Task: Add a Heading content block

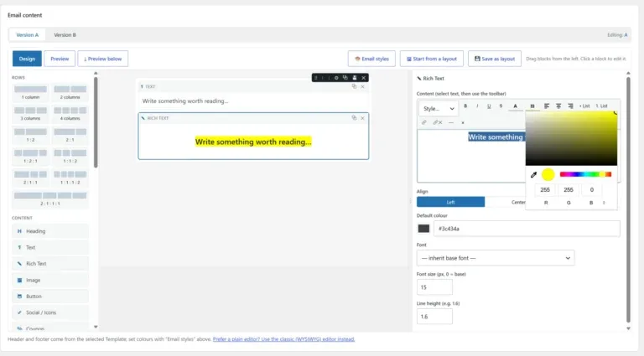Action: (x=50, y=231)
